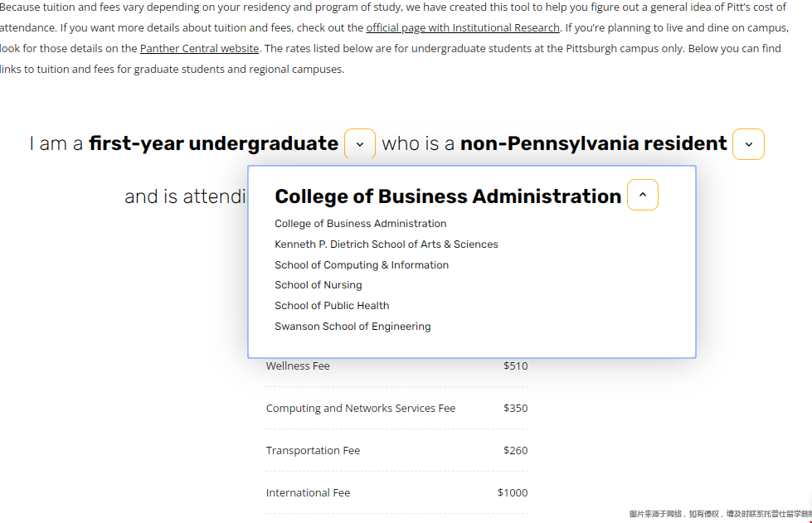The width and height of the screenshot is (812, 523).
Task: Select School of Computing & Information
Action: point(362,265)
